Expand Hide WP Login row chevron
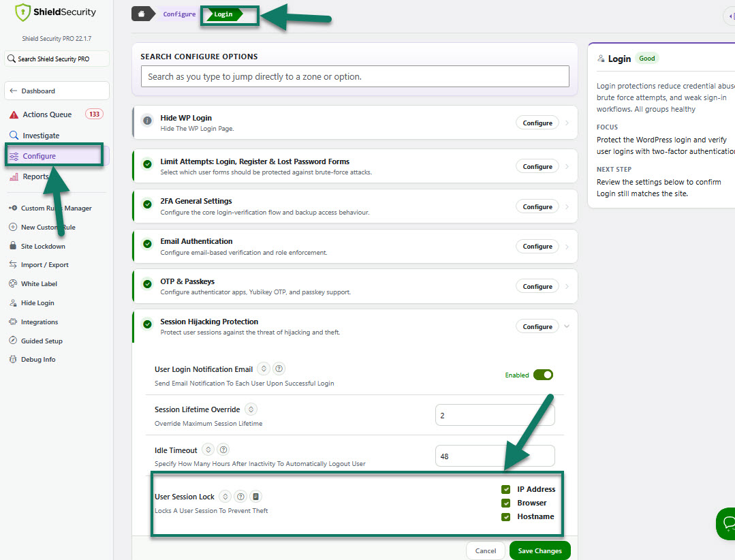The image size is (735, 560). [567, 123]
